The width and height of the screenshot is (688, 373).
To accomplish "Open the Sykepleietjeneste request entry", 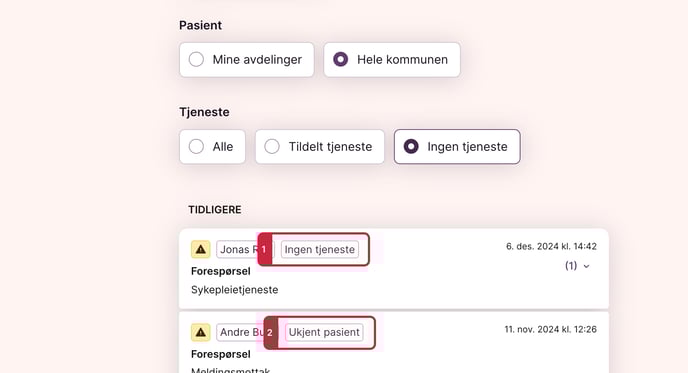I will [235, 290].
